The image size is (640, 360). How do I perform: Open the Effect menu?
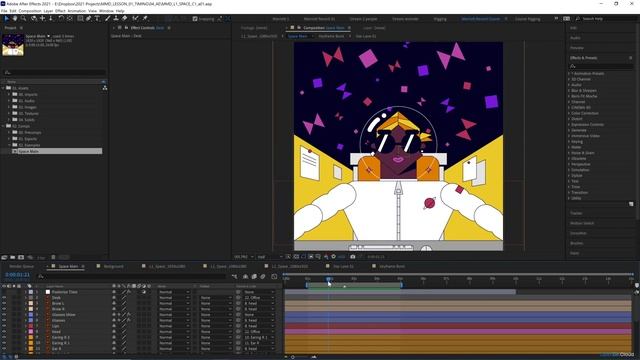pyautogui.click(x=60, y=11)
